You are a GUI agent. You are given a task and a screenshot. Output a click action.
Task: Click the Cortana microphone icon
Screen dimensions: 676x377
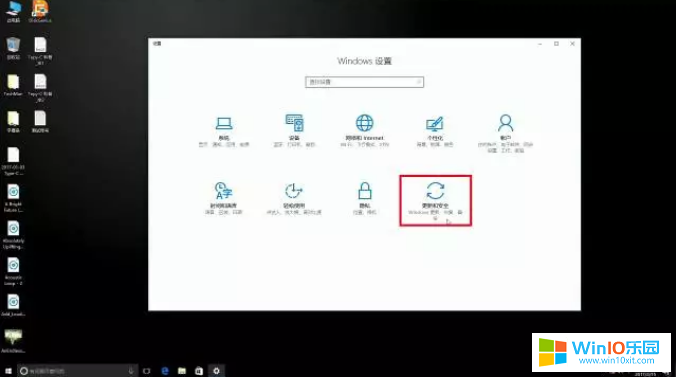[x=131, y=371]
